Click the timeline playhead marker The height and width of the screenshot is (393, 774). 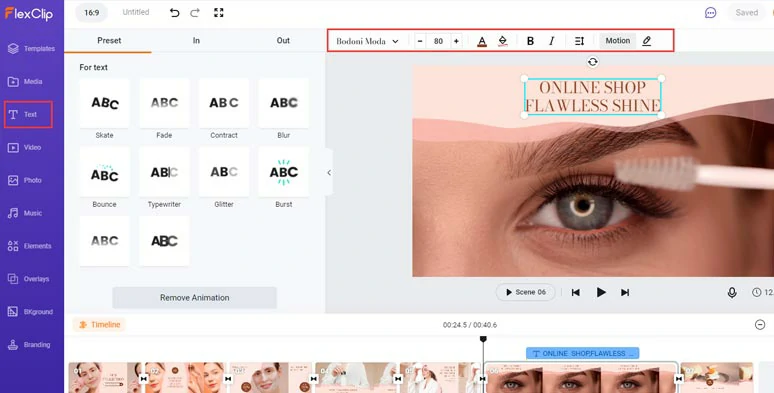tap(483, 339)
